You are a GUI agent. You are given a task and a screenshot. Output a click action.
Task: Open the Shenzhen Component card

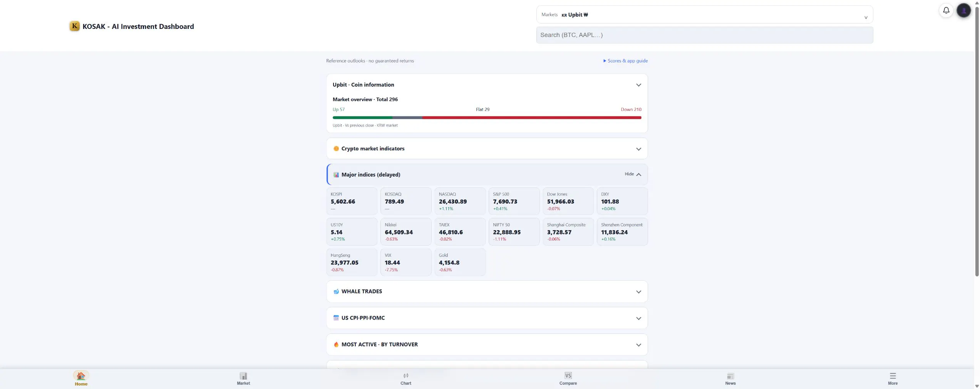[622, 232]
